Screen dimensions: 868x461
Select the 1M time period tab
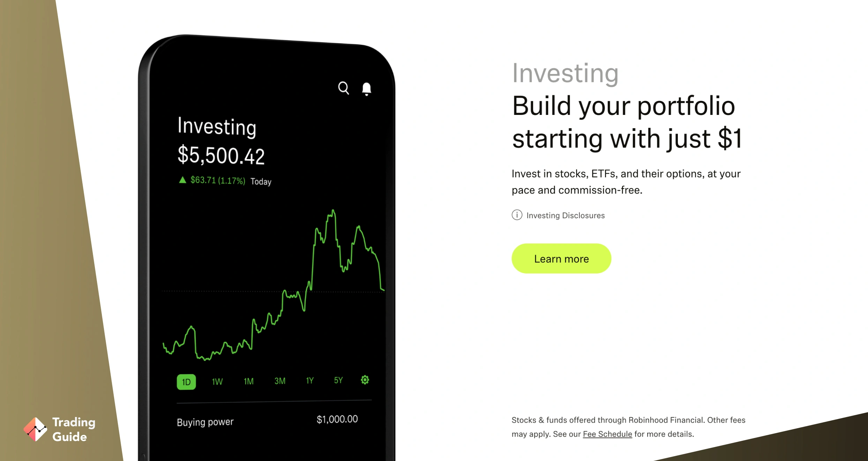pyautogui.click(x=249, y=380)
